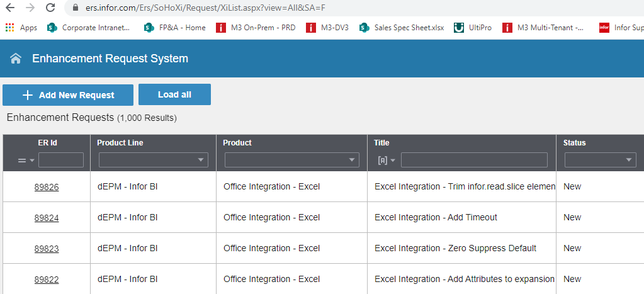Click New status in row 89822
The image size is (644, 294).
pyautogui.click(x=572, y=279)
